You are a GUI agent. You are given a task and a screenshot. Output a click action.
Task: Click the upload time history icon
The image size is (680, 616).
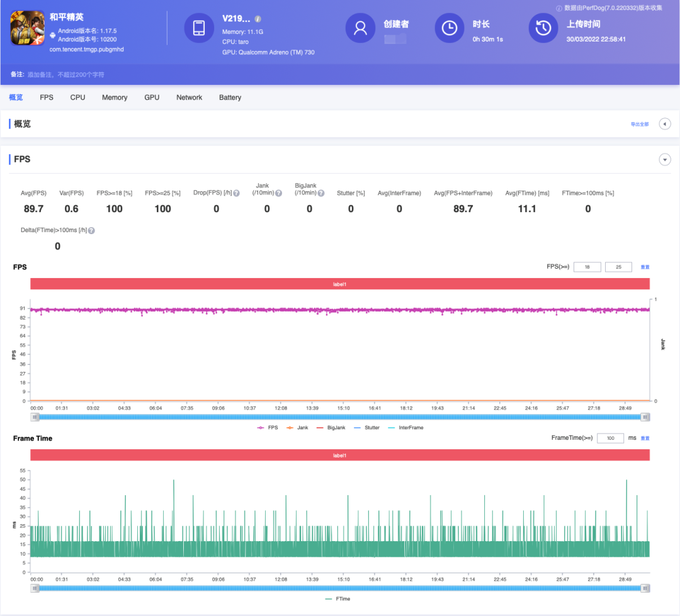point(543,28)
